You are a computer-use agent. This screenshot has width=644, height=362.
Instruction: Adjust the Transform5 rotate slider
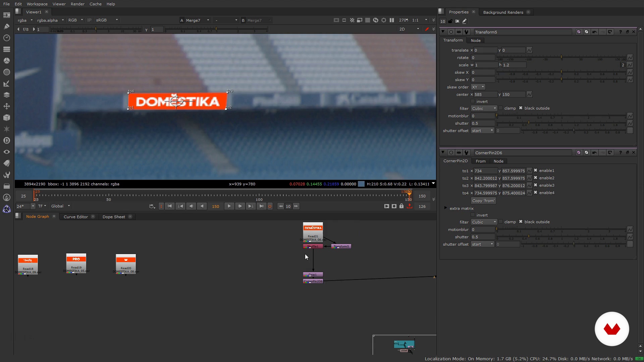[561, 58]
